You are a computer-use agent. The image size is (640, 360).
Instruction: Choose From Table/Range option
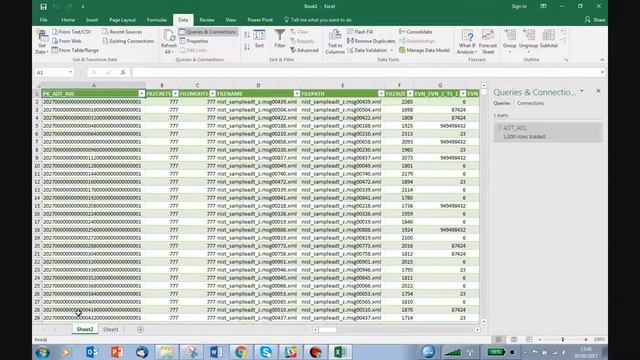pyautogui.click(x=75, y=50)
